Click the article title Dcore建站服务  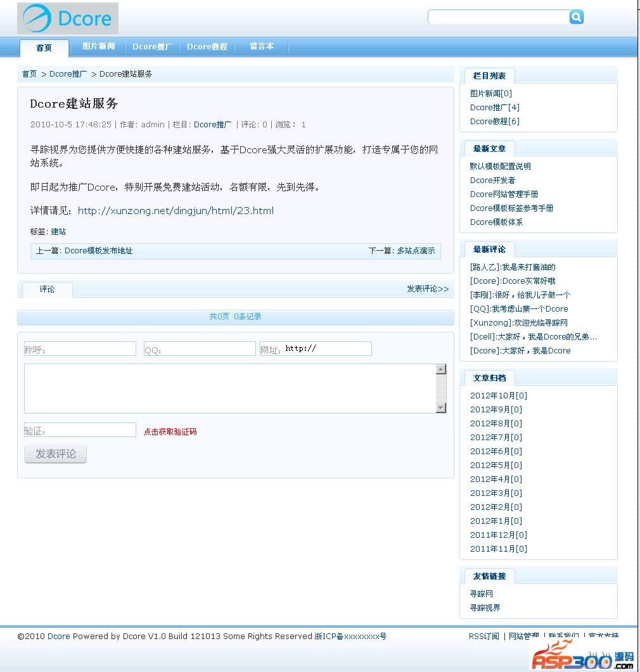[74, 103]
